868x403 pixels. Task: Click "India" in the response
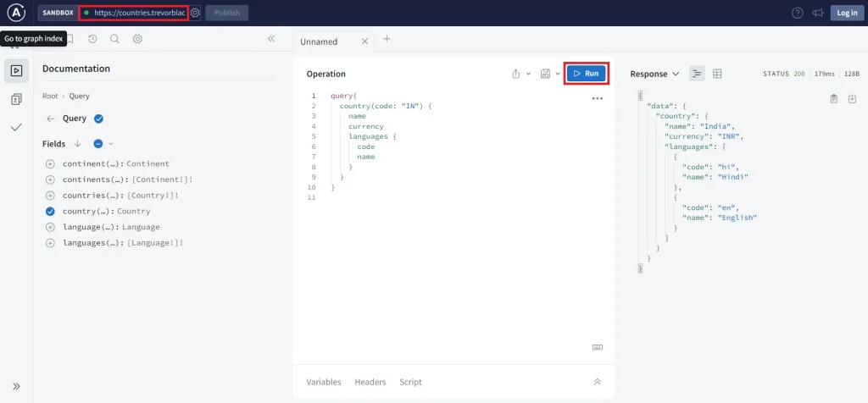click(x=715, y=126)
